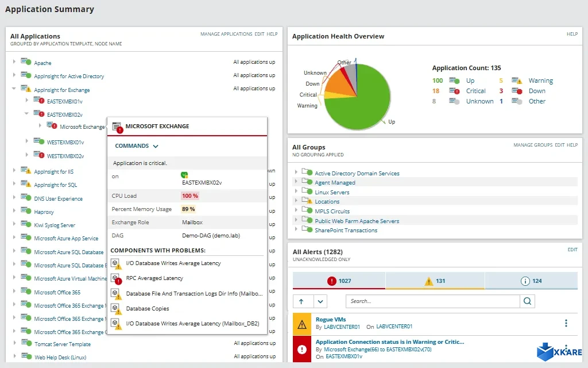The height and width of the screenshot is (368, 588).
Task: Click the Rogue VMs yellow warning icon
Action: coord(302,324)
